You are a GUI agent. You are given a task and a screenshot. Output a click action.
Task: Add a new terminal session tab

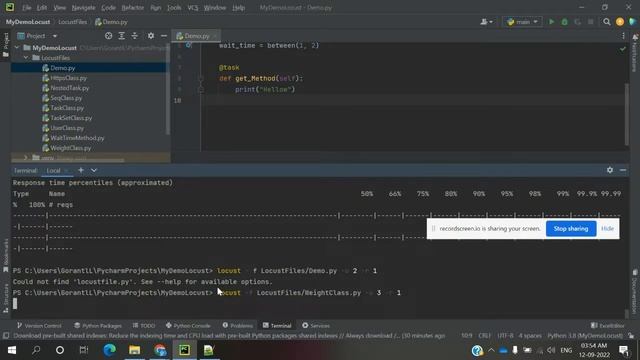click(x=81, y=170)
